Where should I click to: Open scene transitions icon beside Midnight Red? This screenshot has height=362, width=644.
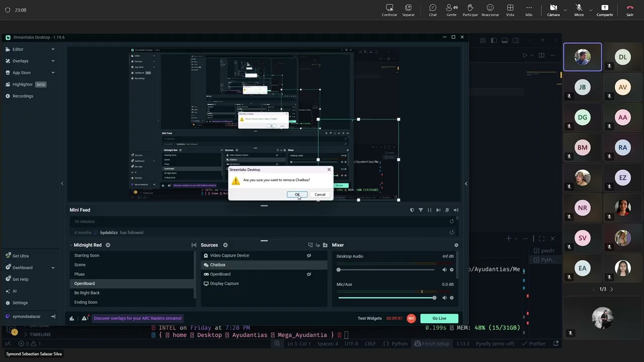coord(194,245)
